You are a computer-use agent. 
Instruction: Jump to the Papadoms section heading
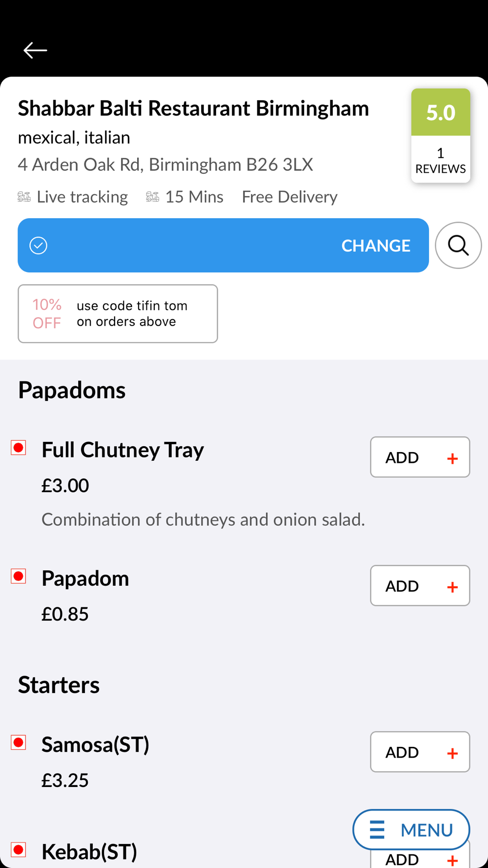[72, 390]
